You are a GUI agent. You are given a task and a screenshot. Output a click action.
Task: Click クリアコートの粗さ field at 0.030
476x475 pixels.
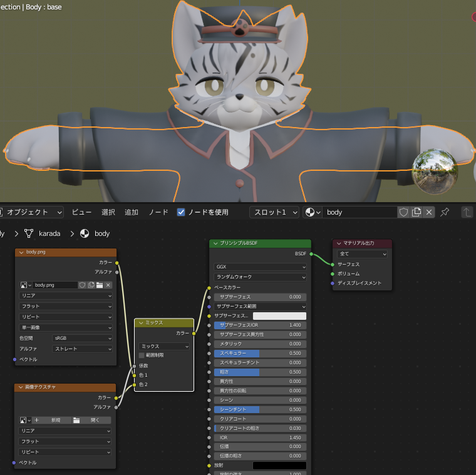260,429
